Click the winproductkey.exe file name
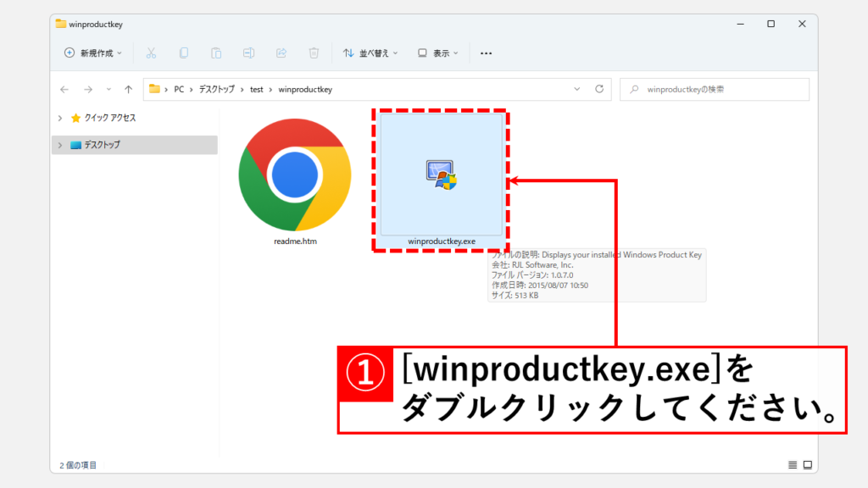Image resolution: width=868 pixels, height=488 pixels. click(x=441, y=241)
